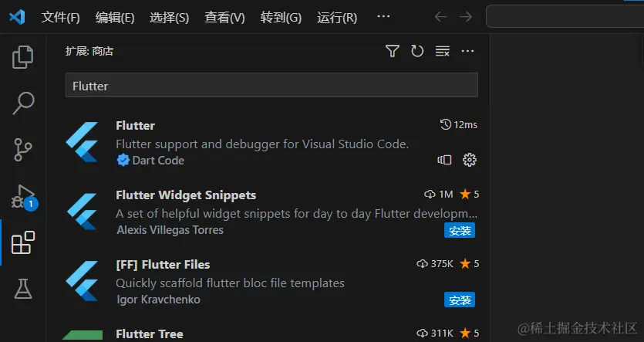
Task: Open Run and Debug view
Action: (x=23, y=197)
